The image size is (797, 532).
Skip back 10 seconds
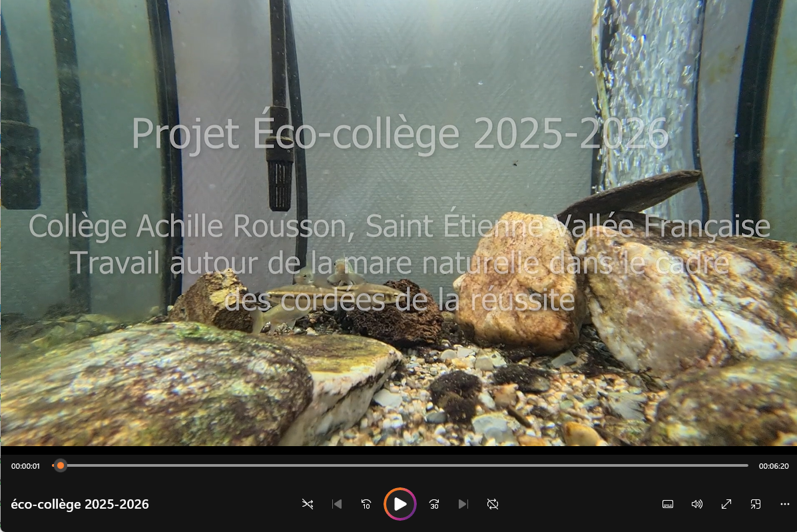(366, 504)
